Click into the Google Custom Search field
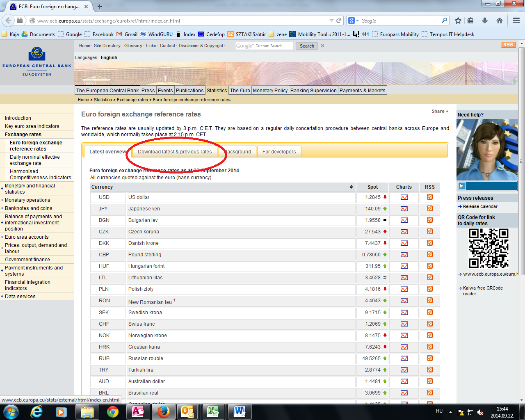 264,46
